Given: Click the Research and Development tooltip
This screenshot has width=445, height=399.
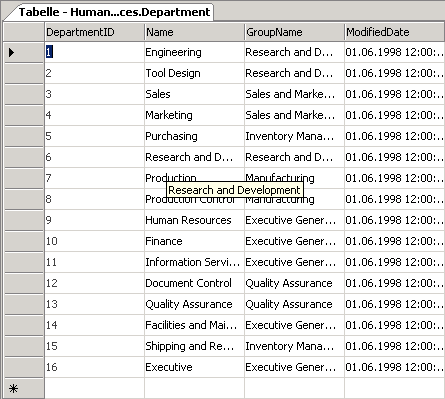Looking at the screenshot, I should coord(235,190).
